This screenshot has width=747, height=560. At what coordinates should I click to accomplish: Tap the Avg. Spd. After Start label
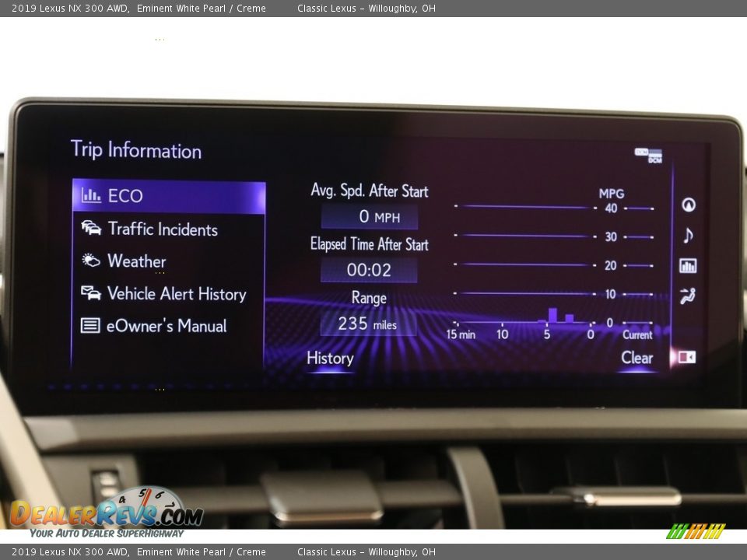click(369, 191)
